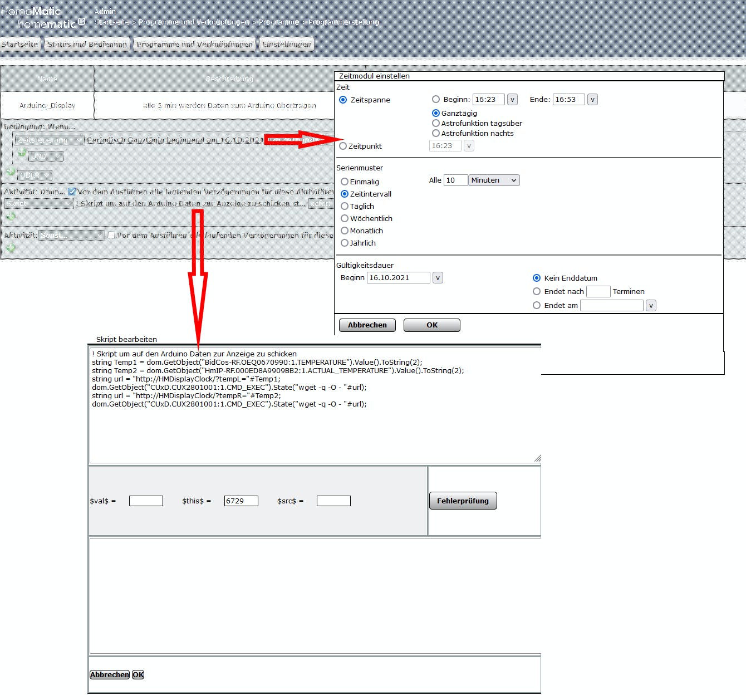This screenshot has height=700, width=746.
Task: Click OK in Skript bearbeiten
Action: [x=139, y=674]
